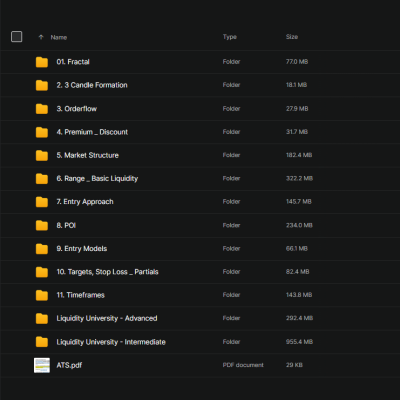Image resolution: width=400 pixels, height=400 pixels.
Task: Open the folder named 2. 3 Candle Formation
Action: click(x=92, y=85)
